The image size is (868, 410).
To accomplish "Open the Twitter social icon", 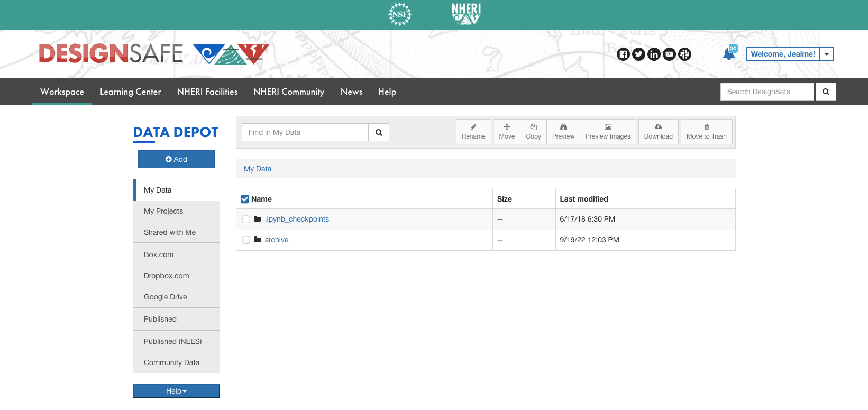I will click(x=639, y=54).
